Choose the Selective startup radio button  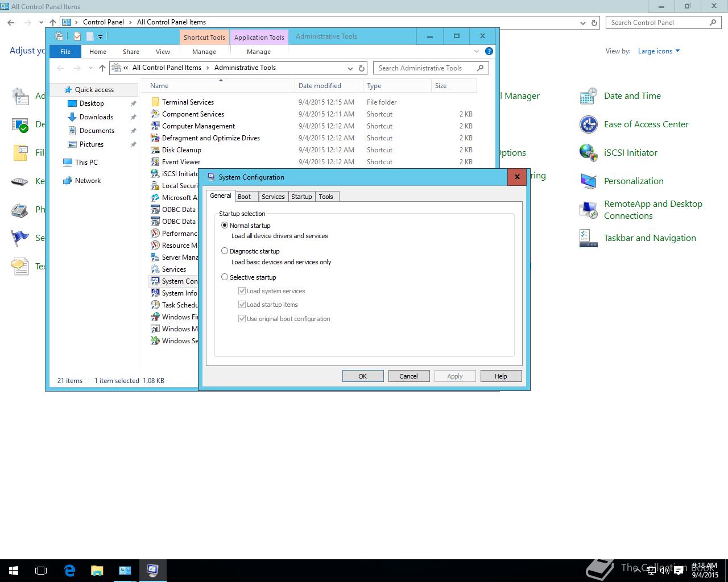(x=225, y=277)
